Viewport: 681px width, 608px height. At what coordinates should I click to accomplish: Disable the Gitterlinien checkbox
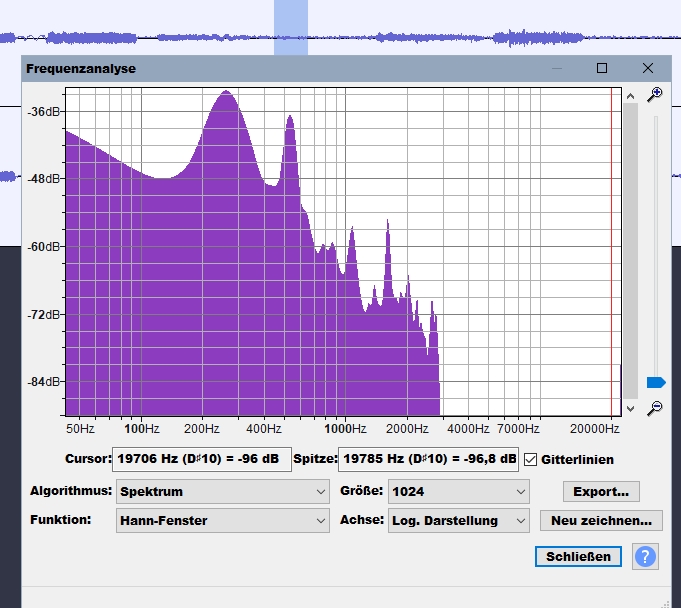point(531,459)
